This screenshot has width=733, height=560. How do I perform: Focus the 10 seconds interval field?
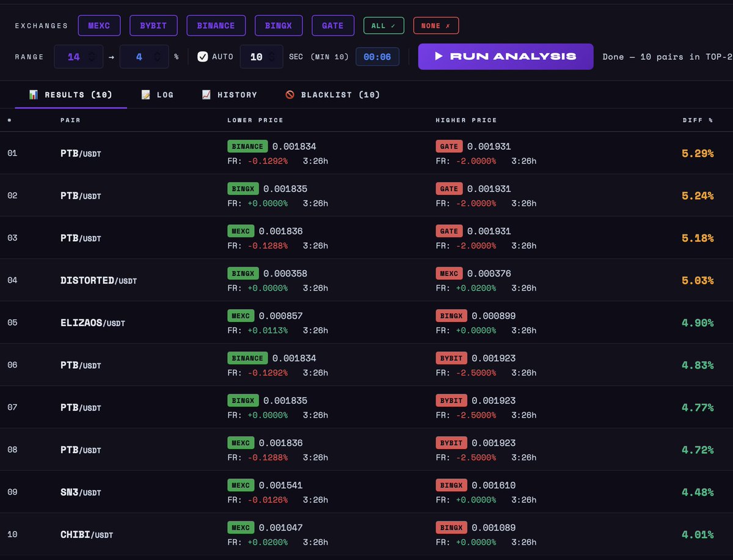257,57
